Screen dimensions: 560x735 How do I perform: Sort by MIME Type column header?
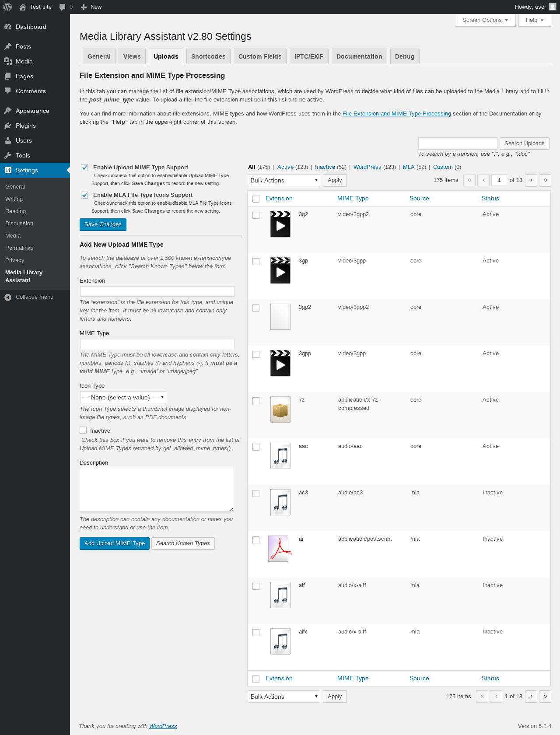tap(353, 199)
